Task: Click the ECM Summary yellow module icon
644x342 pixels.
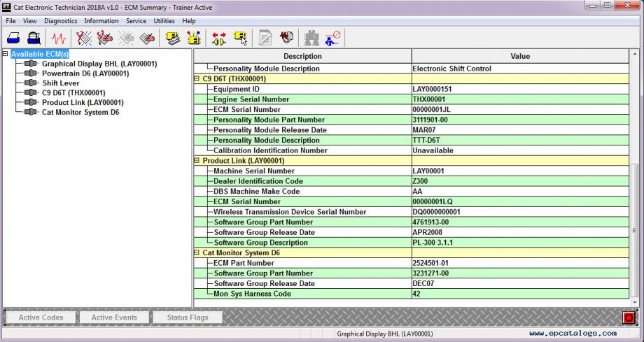Action: click(x=172, y=38)
